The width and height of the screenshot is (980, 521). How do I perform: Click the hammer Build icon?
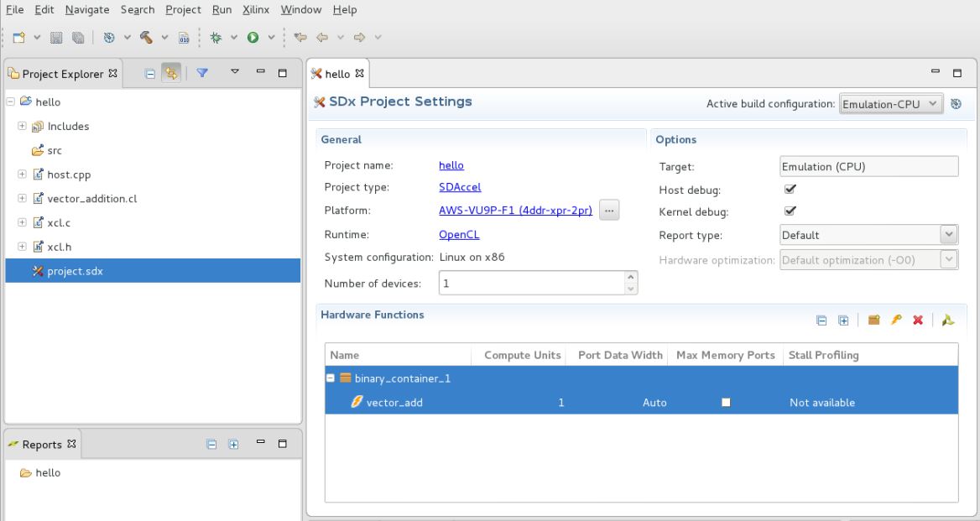point(146,38)
